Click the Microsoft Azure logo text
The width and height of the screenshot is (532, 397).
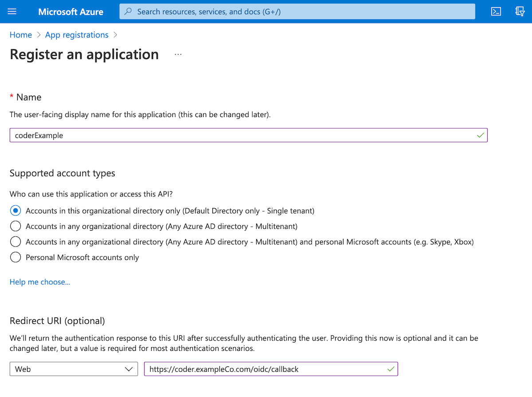(71, 12)
